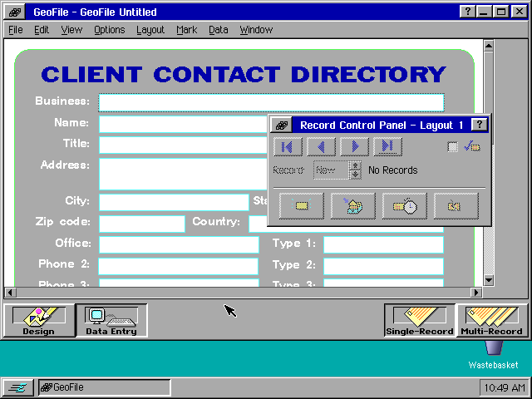Click vertical scrollbar up arrow
532x399 pixels.
489,46
